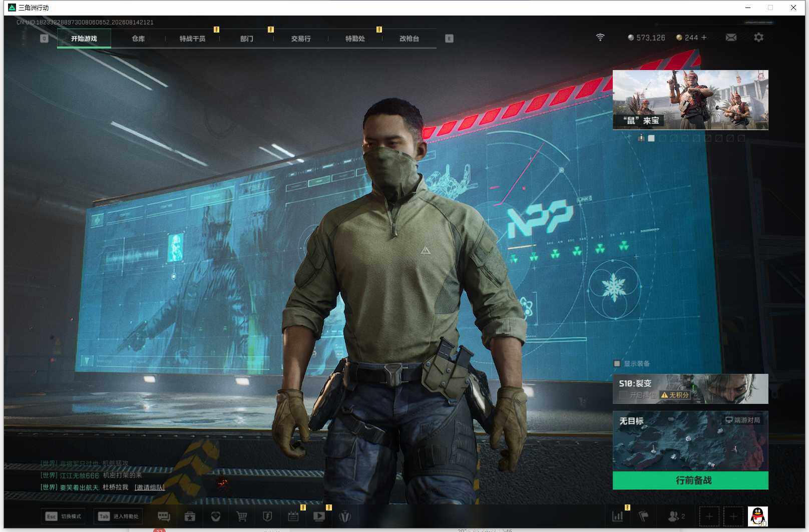Click the Esc 切换模式 button

pyautogui.click(x=64, y=516)
